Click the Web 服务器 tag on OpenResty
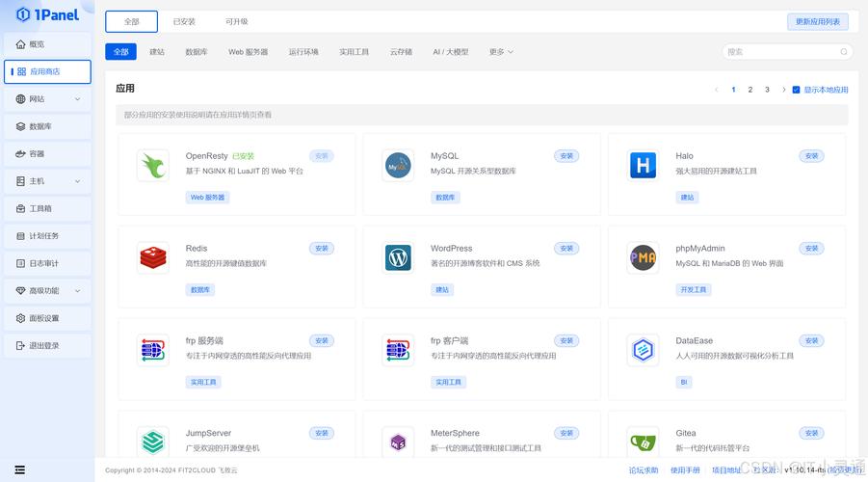This screenshot has height=482, width=868. [207, 198]
